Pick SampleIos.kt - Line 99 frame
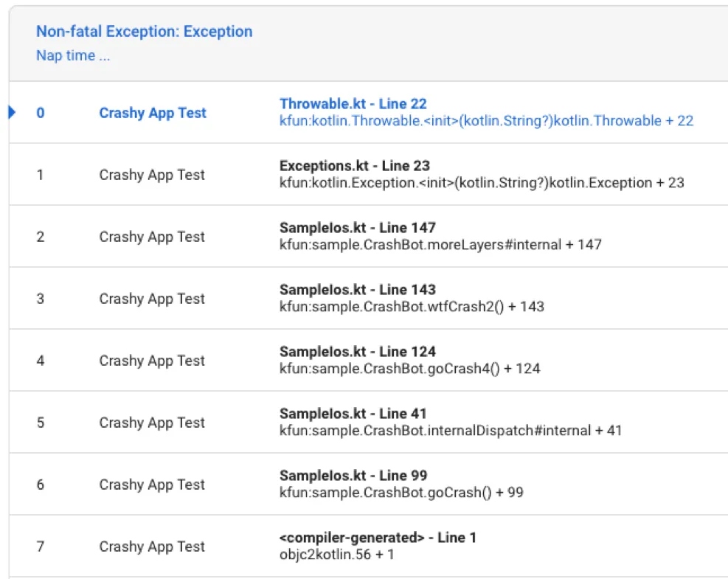The image size is (728, 579). coord(369,485)
